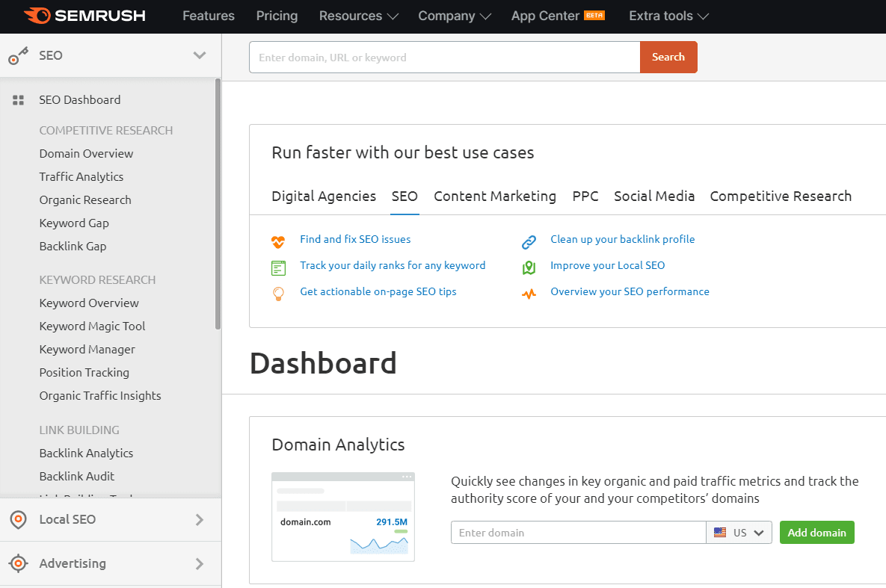Click the Domain Analytics preview thumbnail
This screenshot has height=588, width=886.
tap(343, 517)
